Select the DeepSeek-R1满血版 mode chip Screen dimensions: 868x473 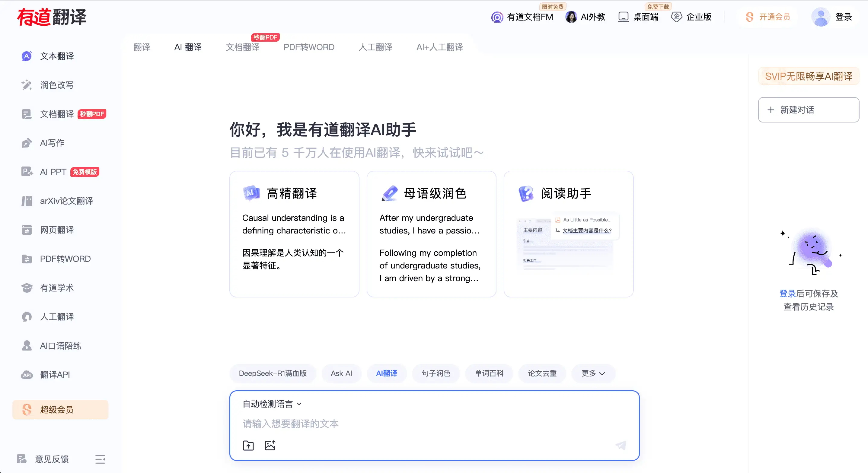273,373
